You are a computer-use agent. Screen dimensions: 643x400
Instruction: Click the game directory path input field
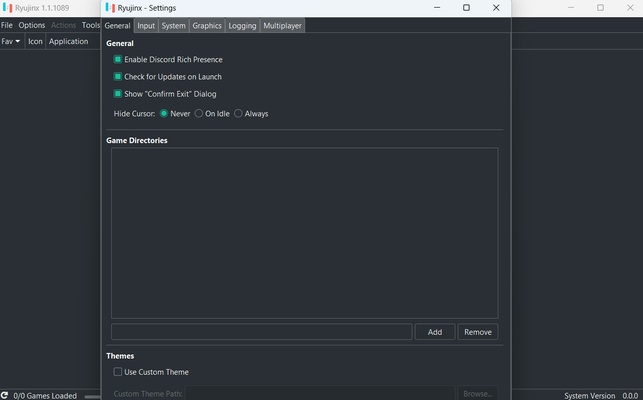click(262, 332)
